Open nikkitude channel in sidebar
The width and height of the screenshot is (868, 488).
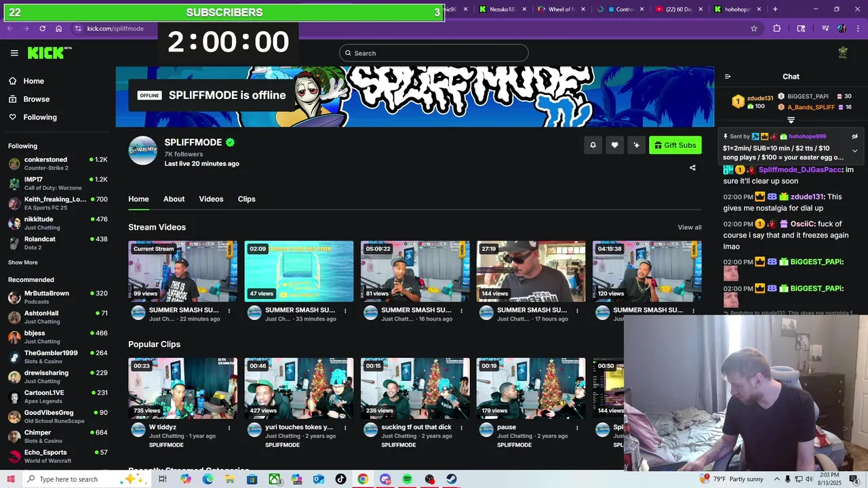coord(58,223)
